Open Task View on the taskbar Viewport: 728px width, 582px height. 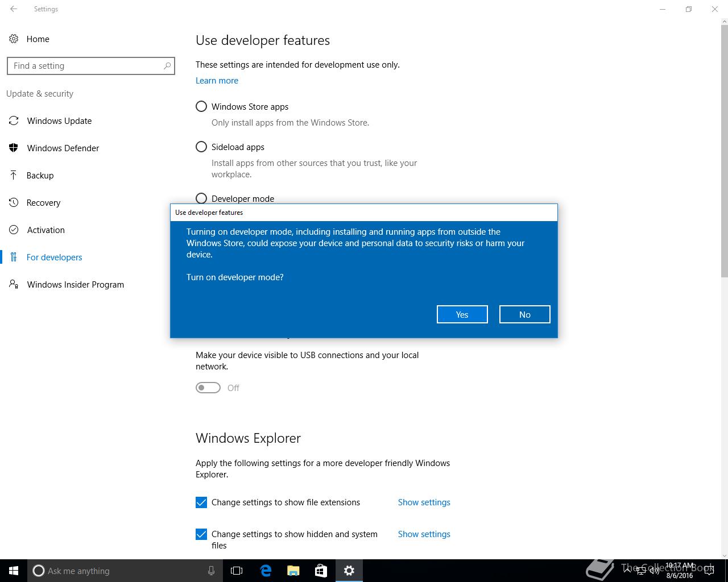point(237,571)
